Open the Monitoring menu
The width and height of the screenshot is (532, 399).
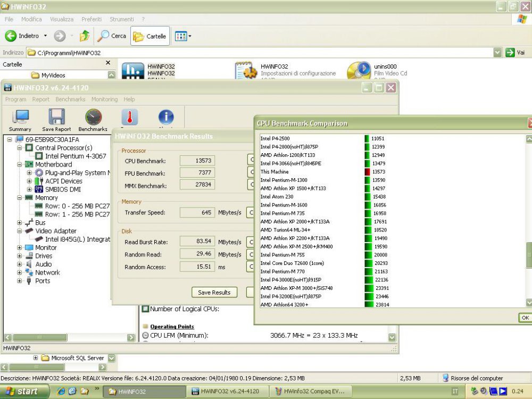click(x=104, y=99)
